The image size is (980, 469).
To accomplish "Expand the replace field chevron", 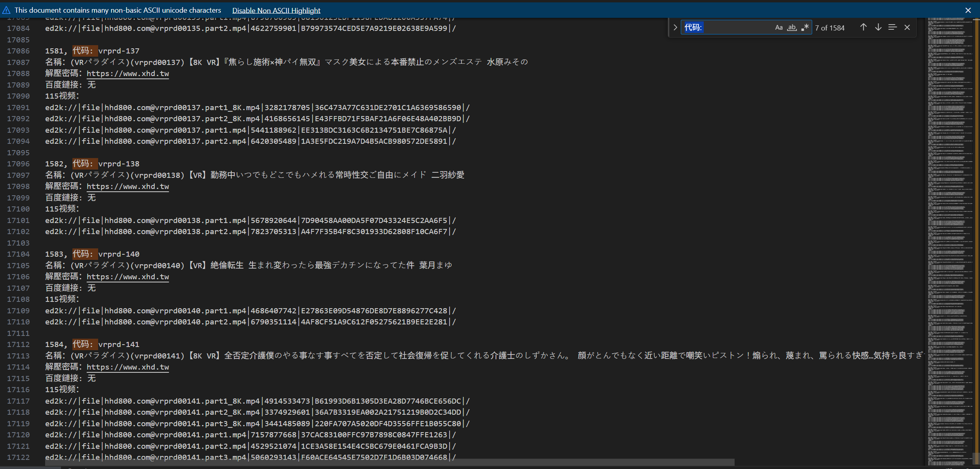I will click(x=675, y=27).
